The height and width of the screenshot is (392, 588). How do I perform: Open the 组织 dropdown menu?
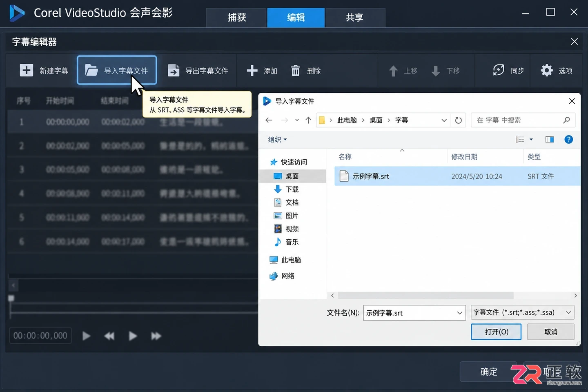(x=277, y=140)
